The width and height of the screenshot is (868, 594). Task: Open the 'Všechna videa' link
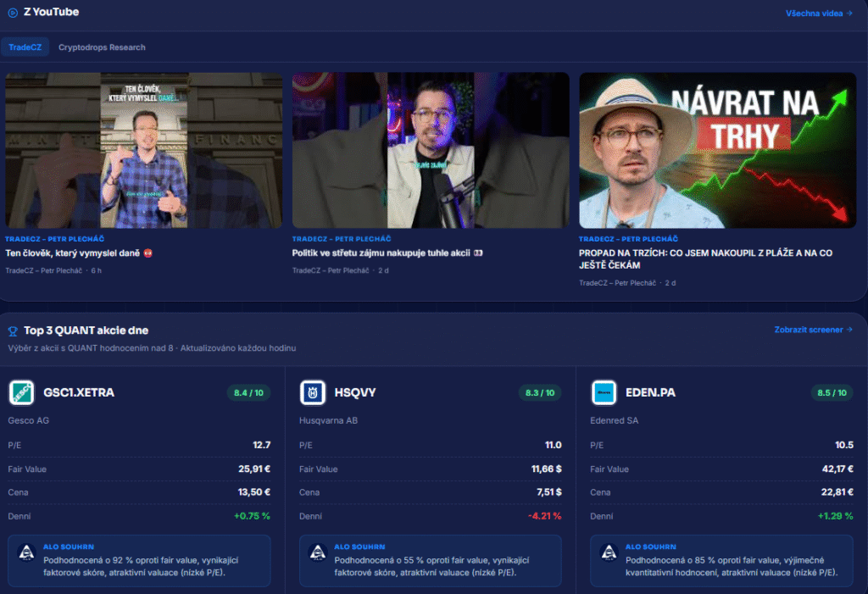tap(819, 14)
